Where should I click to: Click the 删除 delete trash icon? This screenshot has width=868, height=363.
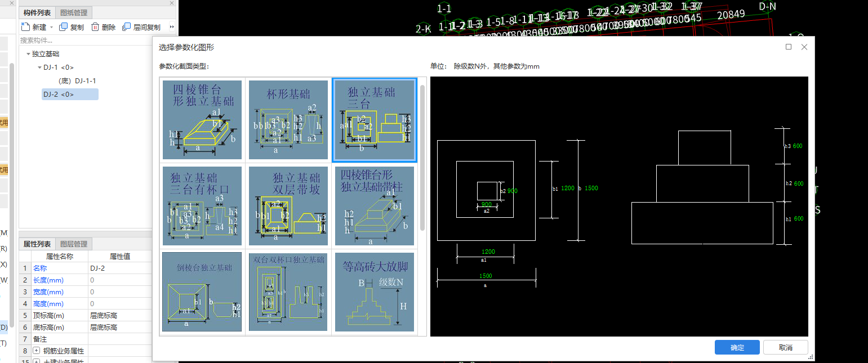[95, 27]
